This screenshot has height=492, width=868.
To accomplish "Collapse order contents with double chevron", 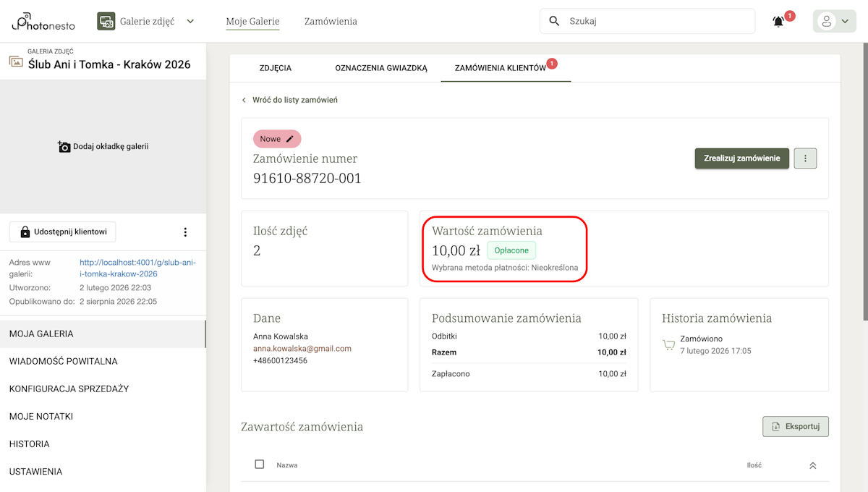I will [x=813, y=465].
